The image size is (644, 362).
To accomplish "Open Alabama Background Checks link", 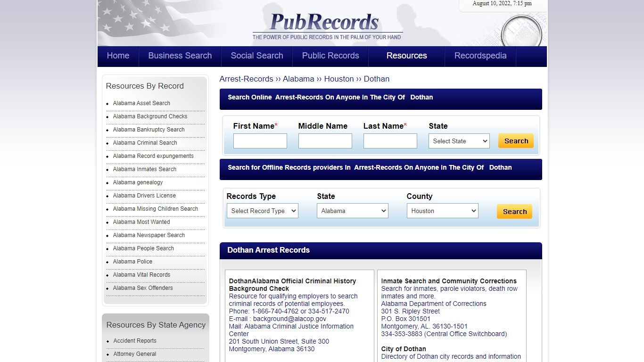I will coord(150,116).
